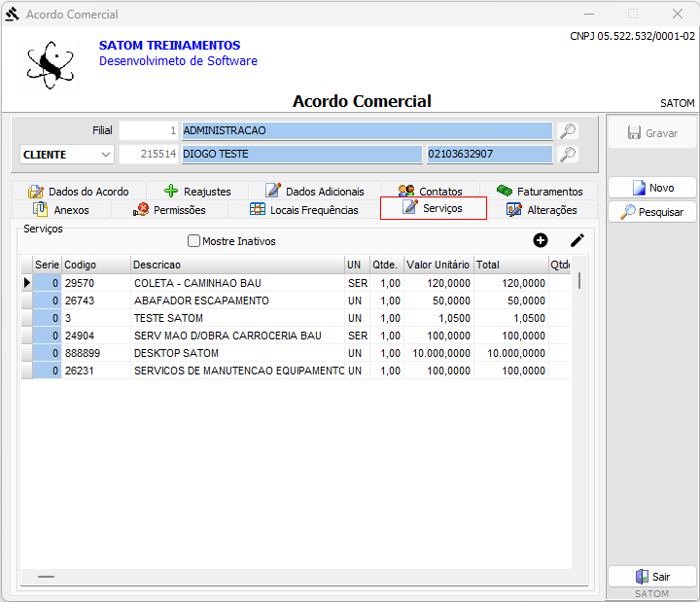This screenshot has width=700, height=602.
Task: Click the SATOM atom logo
Action: pyautogui.click(x=51, y=63)
